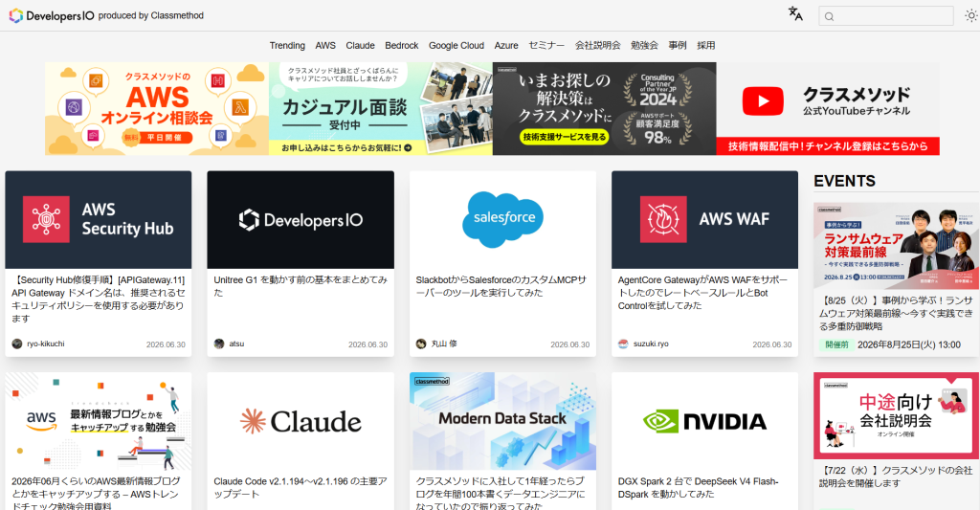Open the Modern Data Stack thumbnail
Image resolution: width=980 pixels, height=510 pixels.
[502, 421]
